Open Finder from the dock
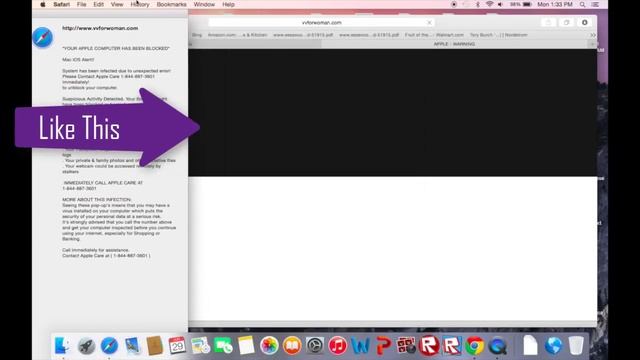640x360 pixels. tap(62, 346)
